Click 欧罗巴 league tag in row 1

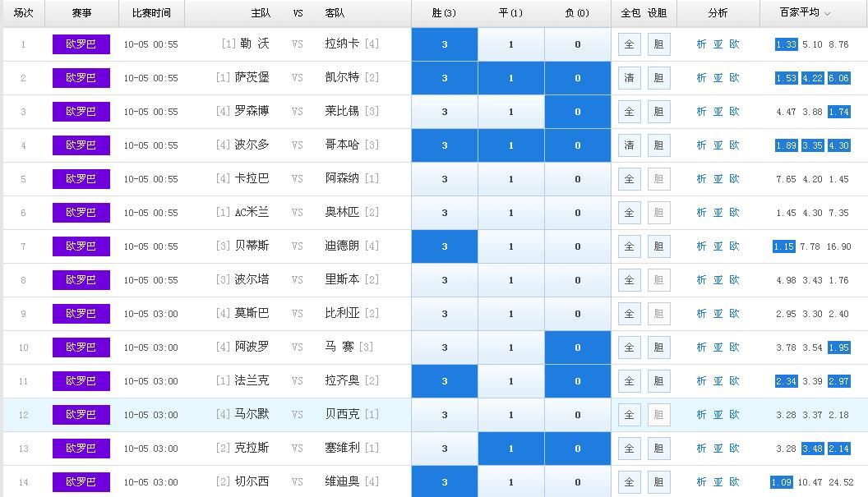(x=81, y=44)
